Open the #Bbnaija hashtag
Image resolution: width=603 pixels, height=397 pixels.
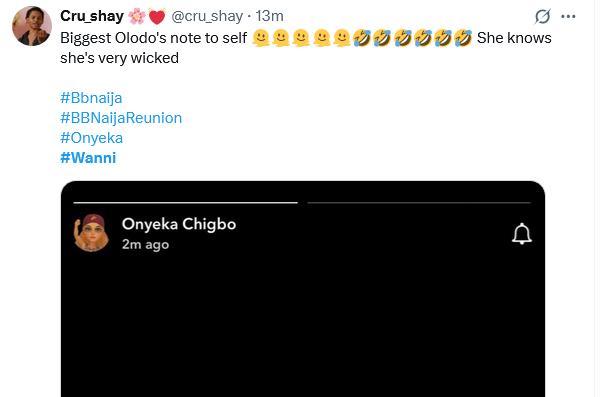click(91, 98)
